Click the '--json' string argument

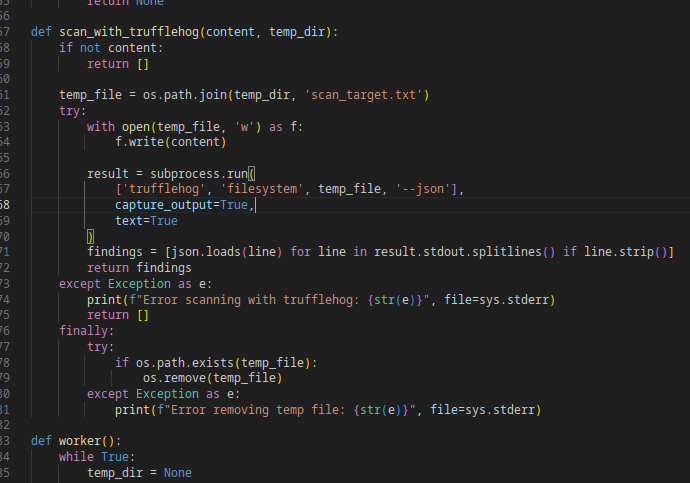click(x=423, y=189)
